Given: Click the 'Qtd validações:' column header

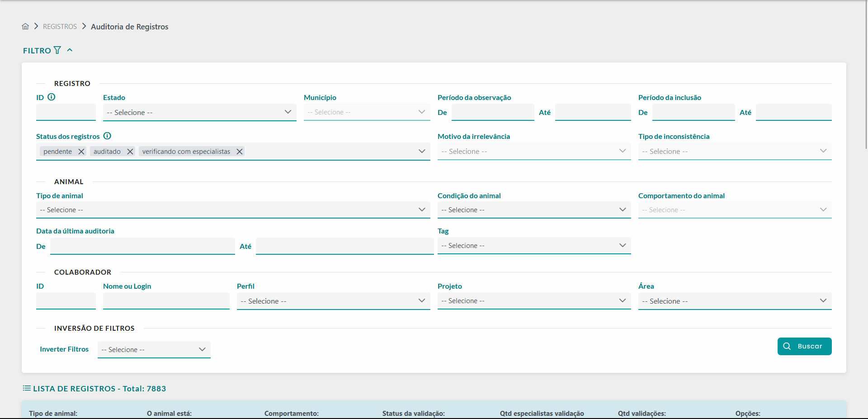Looking at the screenshot, I should tap(642, 413).
